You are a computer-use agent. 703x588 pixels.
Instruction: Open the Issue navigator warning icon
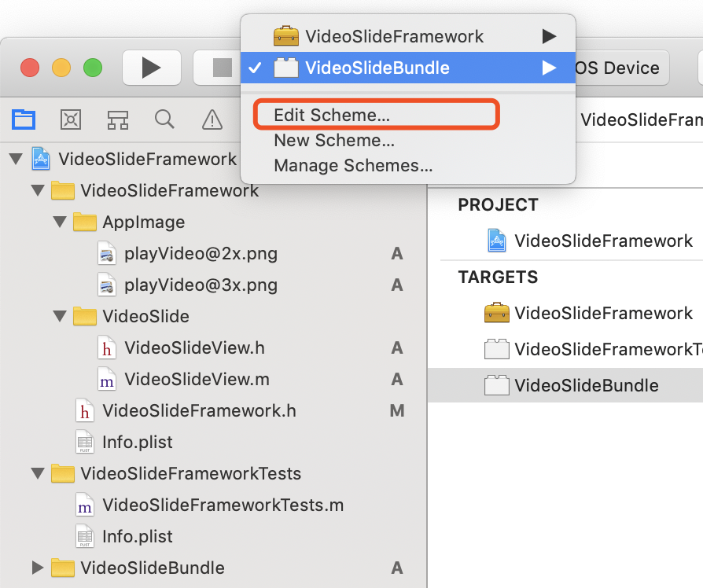pos(212,119)
